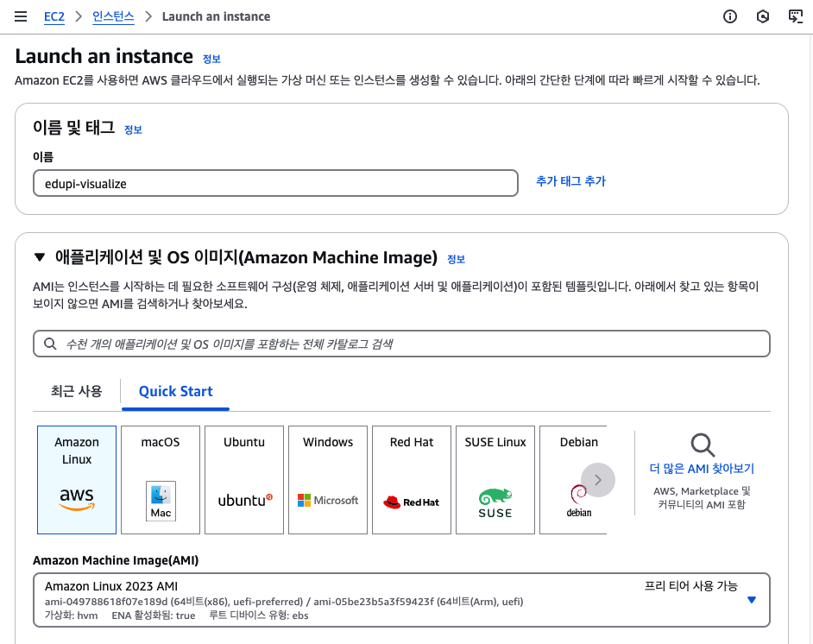The height and width of the screenshot is (644, 813).
Task: Select the SUSE Linux AMI tile
Action: click(495, 480)
